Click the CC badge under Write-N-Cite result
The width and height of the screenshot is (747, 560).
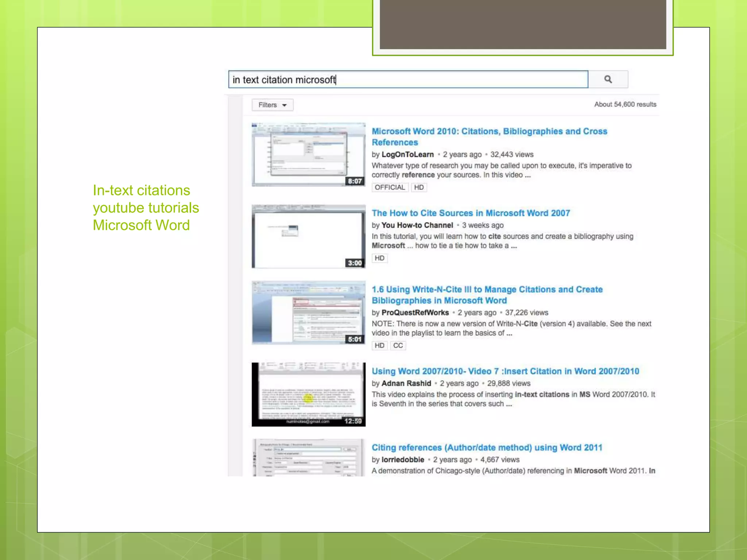(x=398, y=345)
